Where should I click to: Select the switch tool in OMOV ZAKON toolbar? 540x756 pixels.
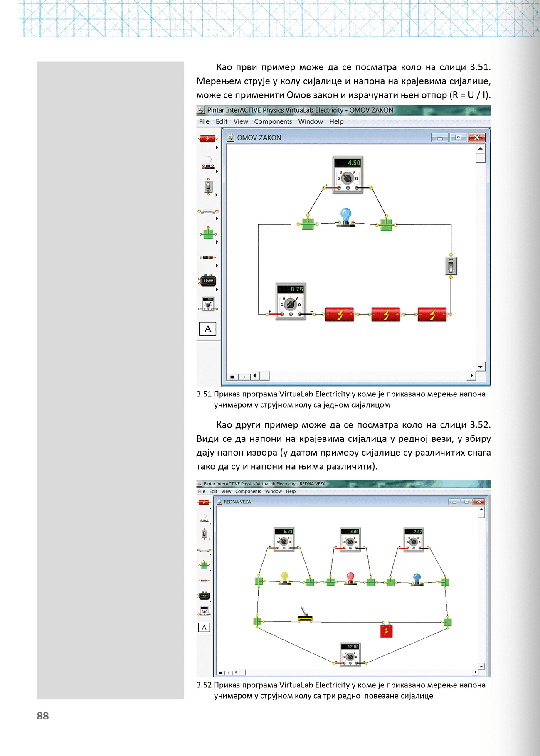[x=208, y=187]
